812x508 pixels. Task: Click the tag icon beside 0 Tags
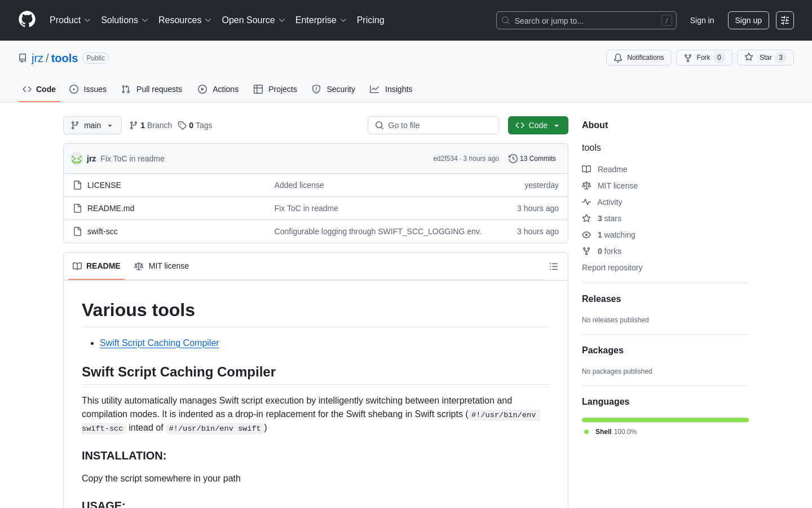[182, 125]
